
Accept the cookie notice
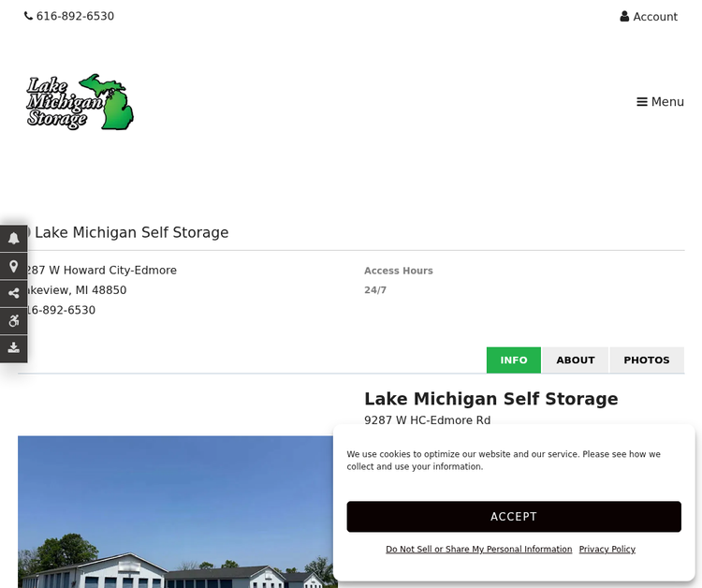(514, 516)
